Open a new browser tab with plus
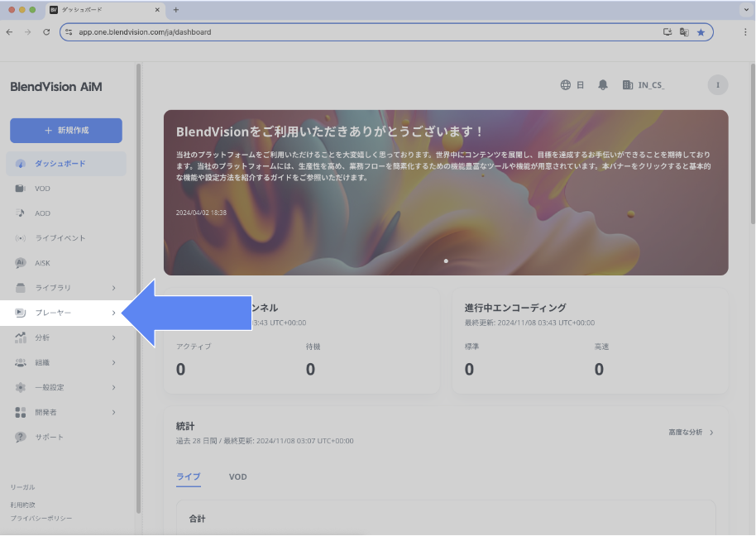 (x=176, y=10)
